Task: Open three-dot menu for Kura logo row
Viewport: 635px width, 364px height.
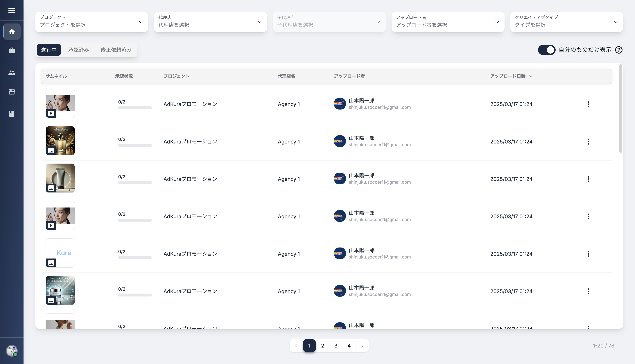Action: pyautogui.click(x=588, y=254)
